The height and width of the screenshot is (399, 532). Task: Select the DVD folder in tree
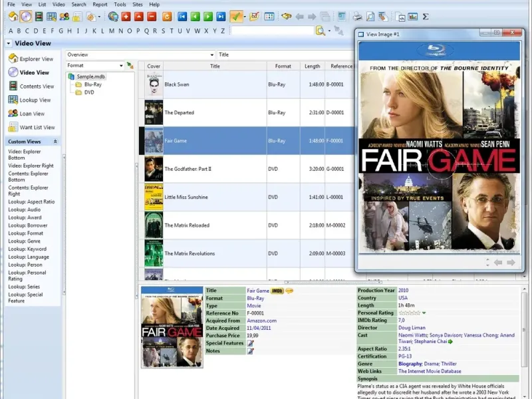coord(85,92)
